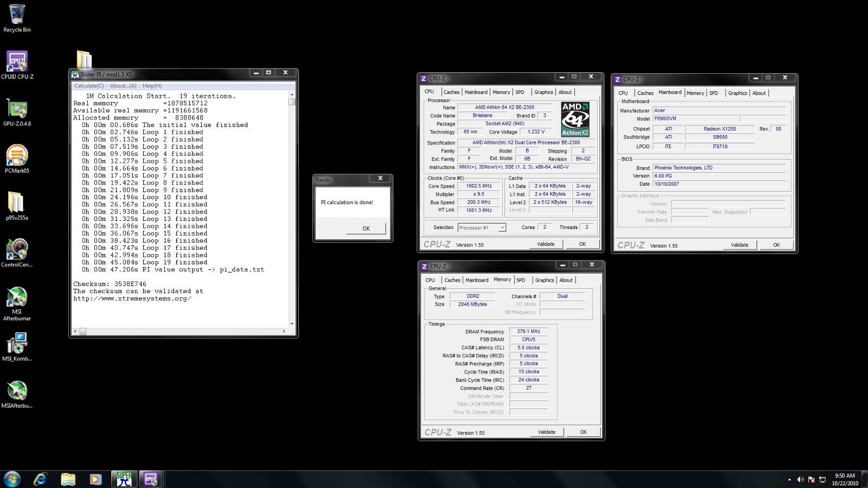This screenshot has height=488, width=868.
Task: Click the Phoenix Technologies, LTD BIOS brand
Action: click(719, 168)
